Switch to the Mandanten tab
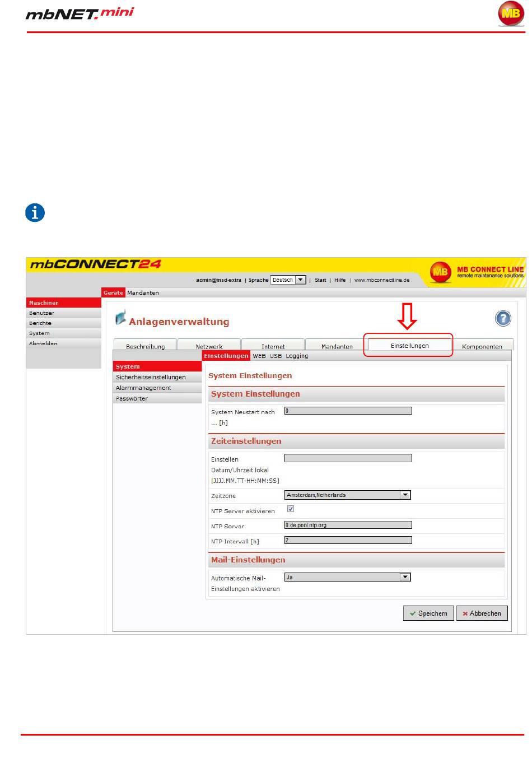 pyautogui.click(x=337, y=346)
